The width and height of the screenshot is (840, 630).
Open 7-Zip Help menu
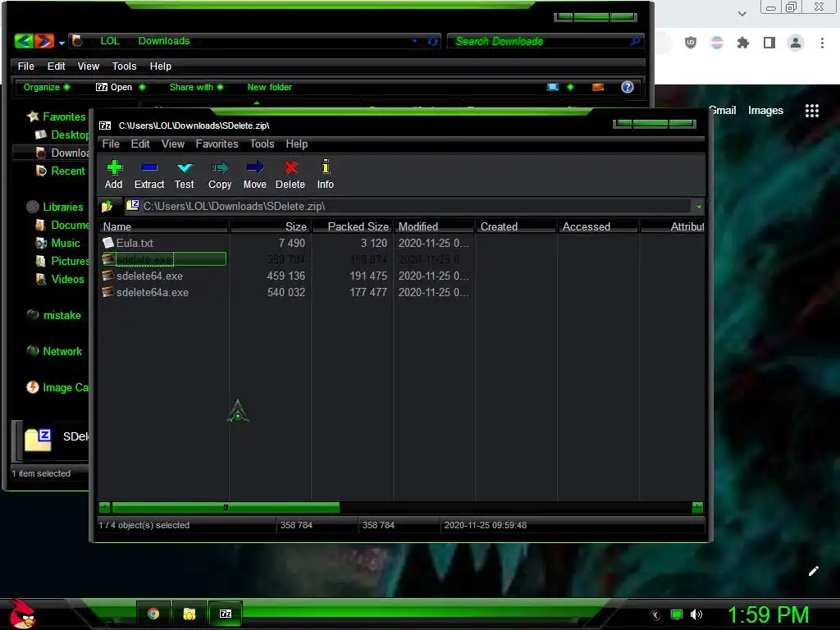pyautogui.click(x=297, y=144)
